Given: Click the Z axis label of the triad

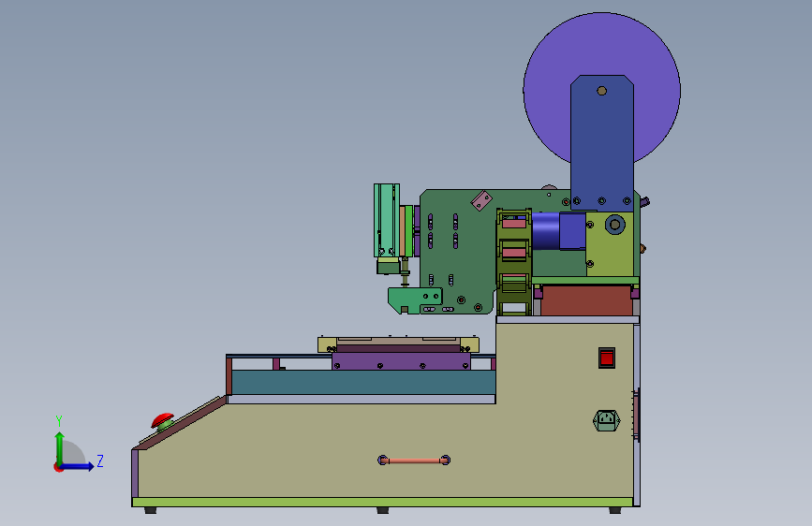Looking at the screenshot, I should [100, 460].
